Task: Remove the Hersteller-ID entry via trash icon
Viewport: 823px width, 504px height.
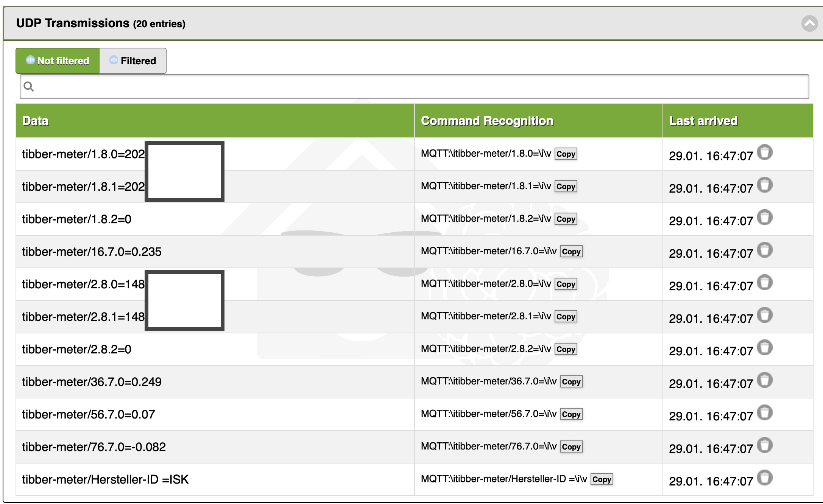Action: point(764,478)
